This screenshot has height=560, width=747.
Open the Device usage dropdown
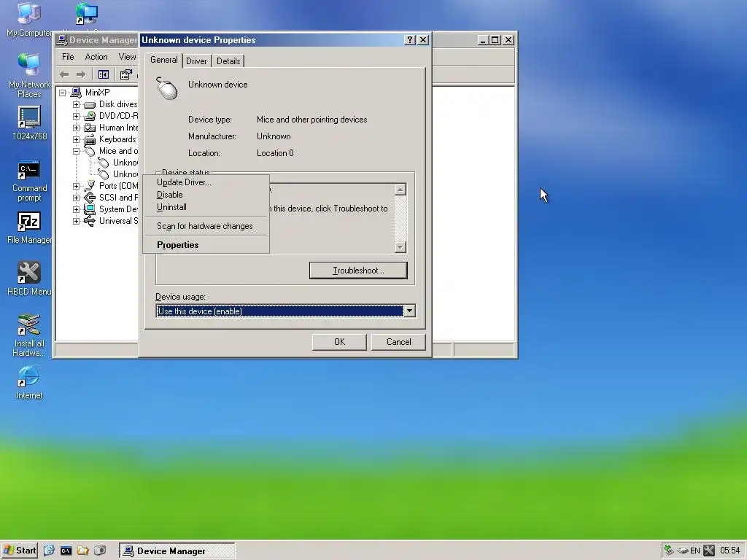(x=409, y=311)
